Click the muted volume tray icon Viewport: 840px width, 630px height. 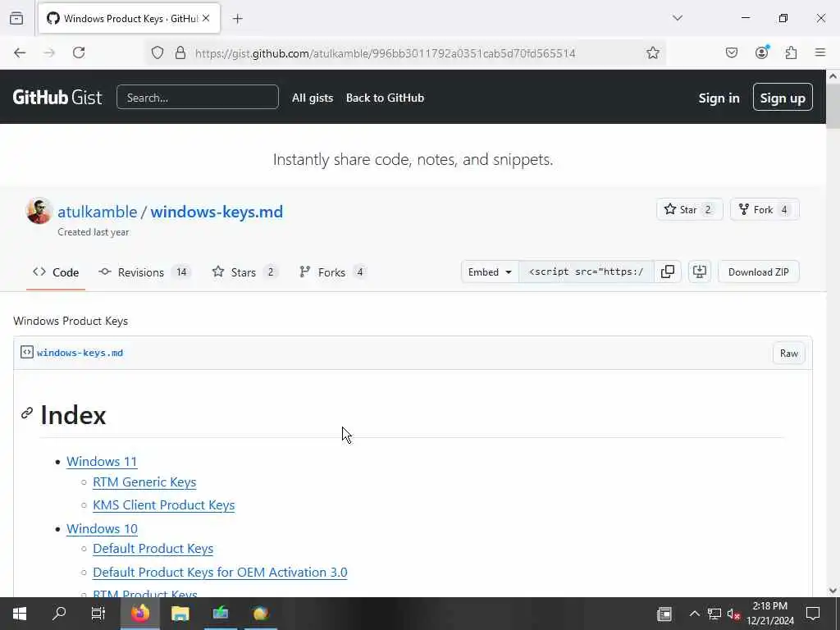[733, 614]
